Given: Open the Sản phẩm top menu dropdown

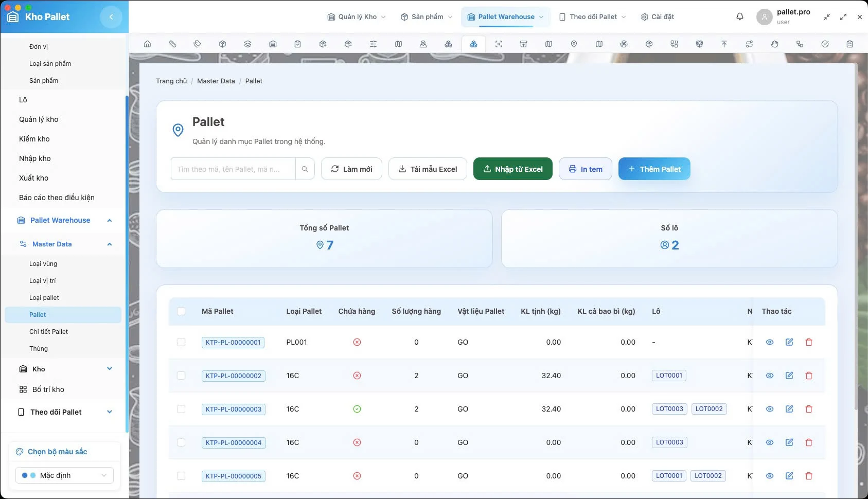Looking at the screenshot, I should [x=427, y=17].
